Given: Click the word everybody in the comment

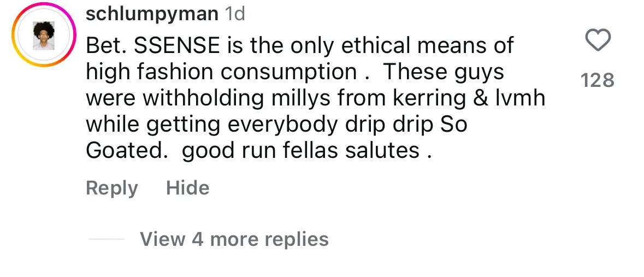Looking at the screenshot, I should tap(280, 125).
